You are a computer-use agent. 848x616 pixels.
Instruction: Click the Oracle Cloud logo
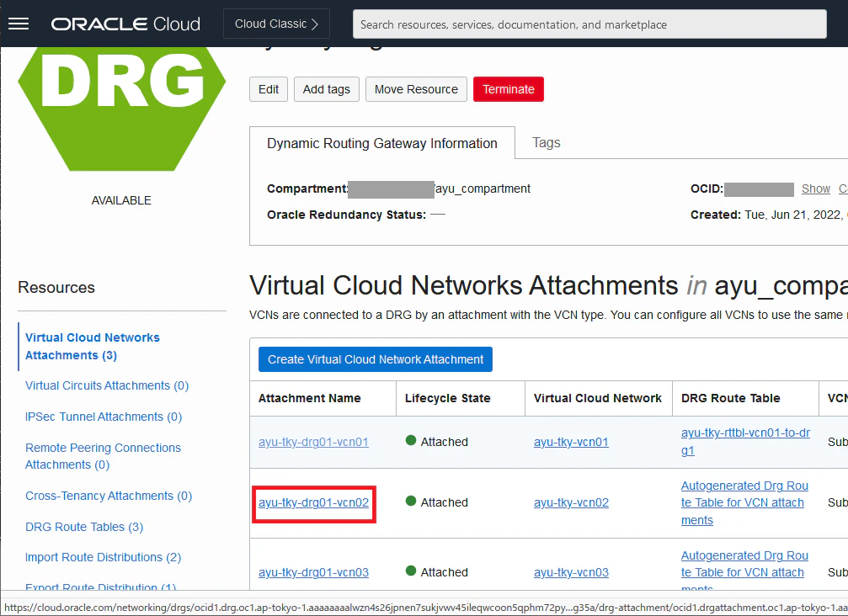(125, 24)
